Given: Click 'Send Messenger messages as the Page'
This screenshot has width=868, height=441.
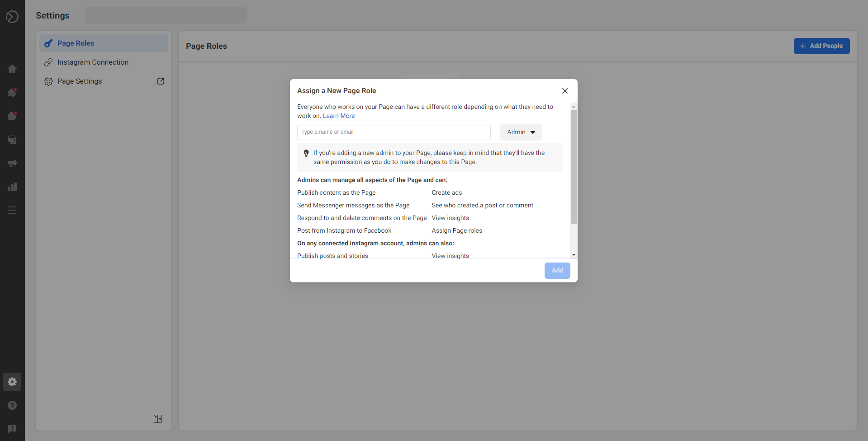Looking at the screenshot, I should click(353, 206).
